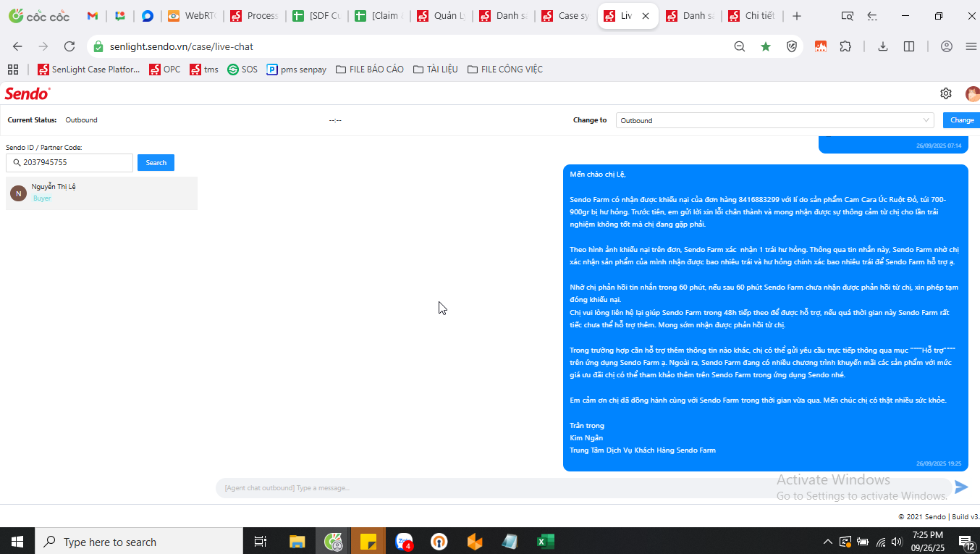Open the SOS bookmark
Screen dimensions: 980x554
click(242, 70)
